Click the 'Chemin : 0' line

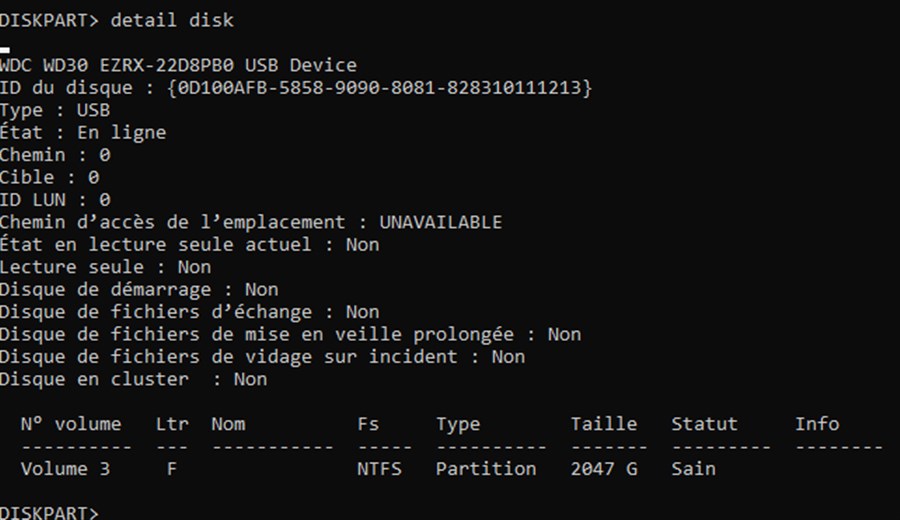pos(55,154)
